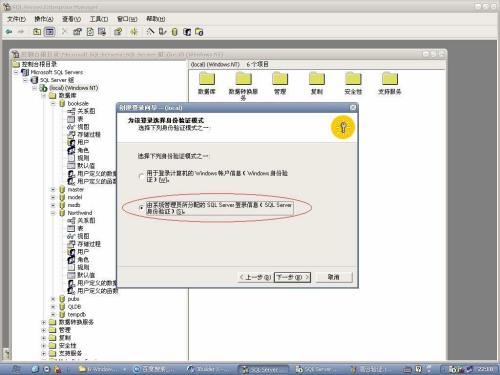Collapse the booksale database node
Image resolution: width=500 pixels, height=375 pixels.
point(53,104)
